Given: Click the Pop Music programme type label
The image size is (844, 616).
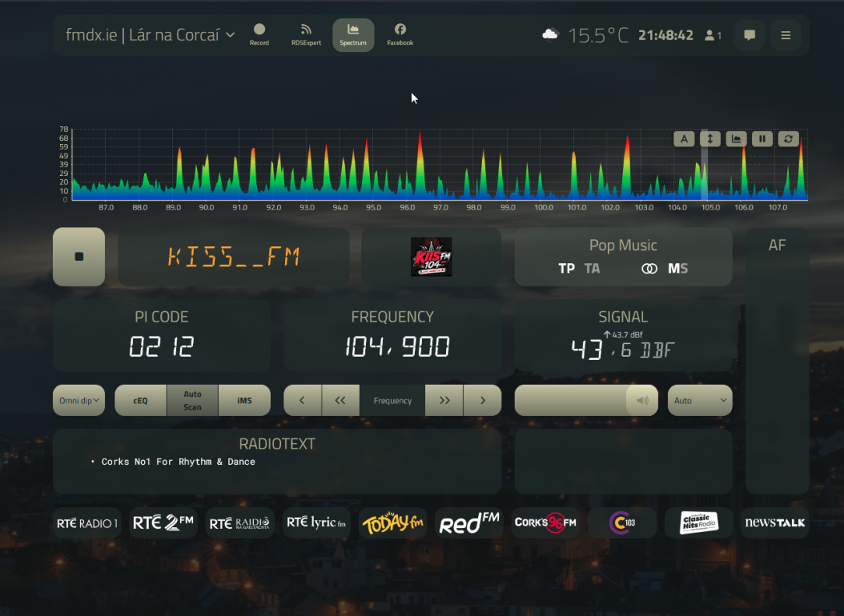Looking at the screenshot, I should [623, 245].
